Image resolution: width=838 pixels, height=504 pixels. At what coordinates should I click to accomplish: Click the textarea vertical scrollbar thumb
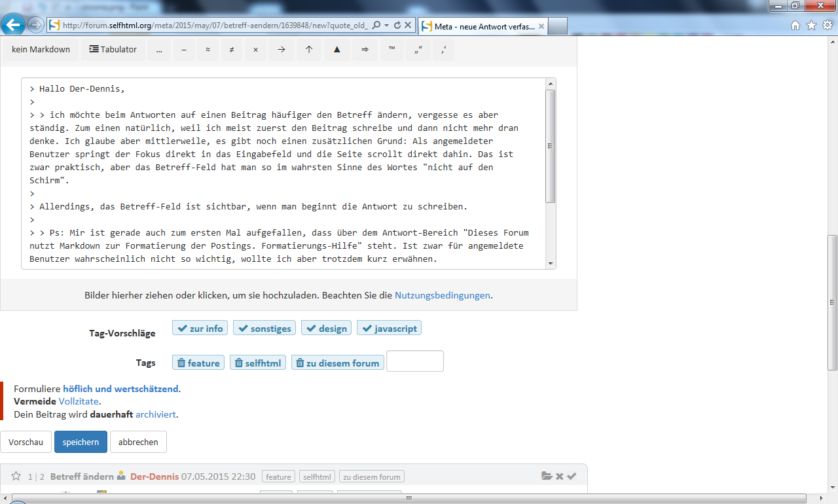click(551, 146)
